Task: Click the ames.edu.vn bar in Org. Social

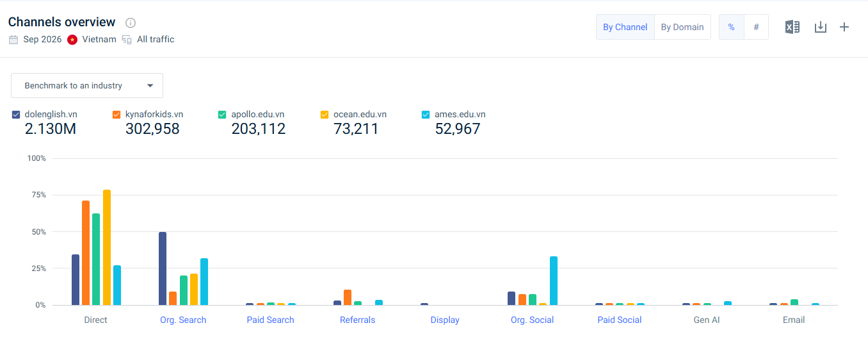Action: [x=554, y=281]
